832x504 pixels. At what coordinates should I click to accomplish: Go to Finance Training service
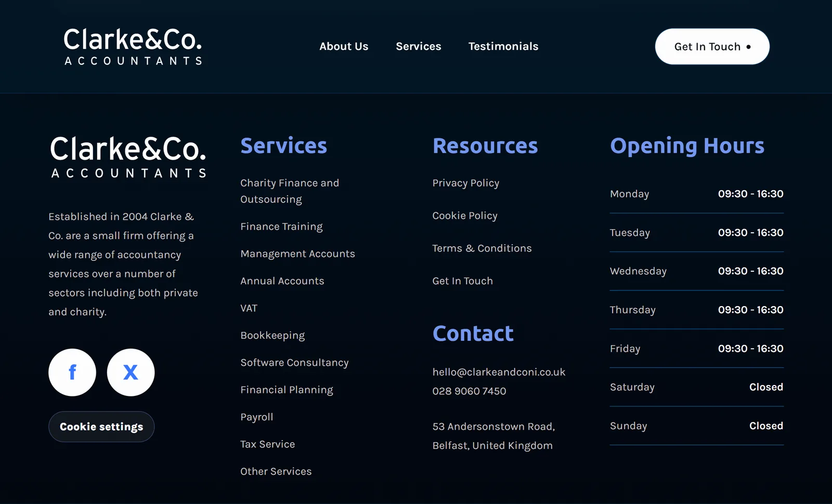pyautogui.click(x=281, y=227)
